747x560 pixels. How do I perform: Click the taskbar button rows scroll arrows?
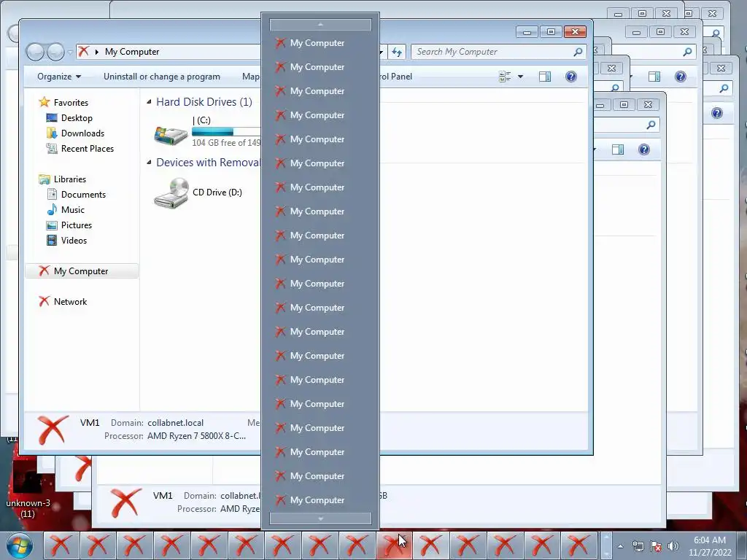pyautogui.click(x=606, y=545)
